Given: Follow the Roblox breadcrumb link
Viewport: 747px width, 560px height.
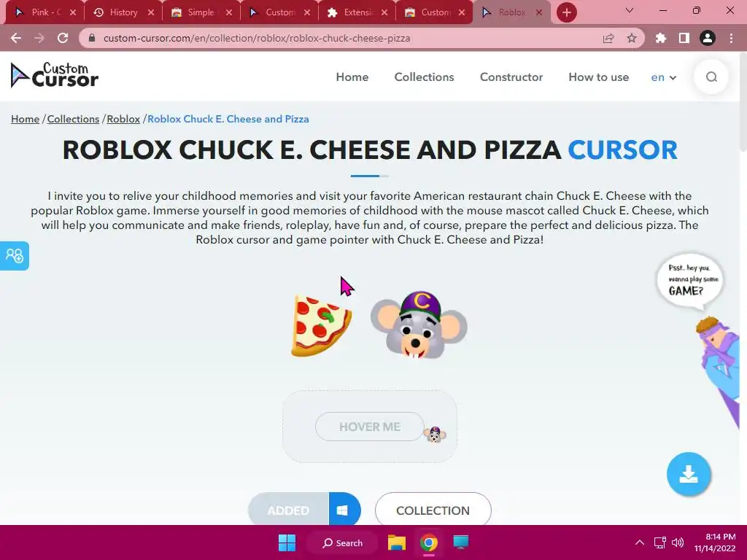Looking at the screenshot, I should 123,119.
